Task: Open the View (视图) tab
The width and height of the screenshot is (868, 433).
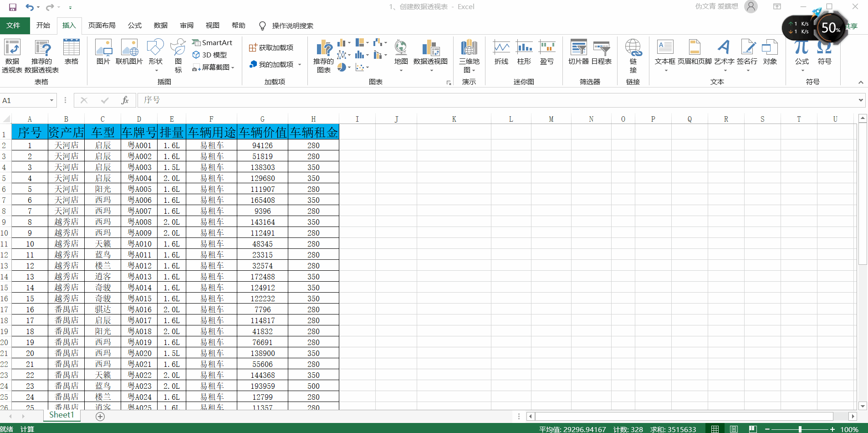Action: pyautogui.click(x=213, y=26)
